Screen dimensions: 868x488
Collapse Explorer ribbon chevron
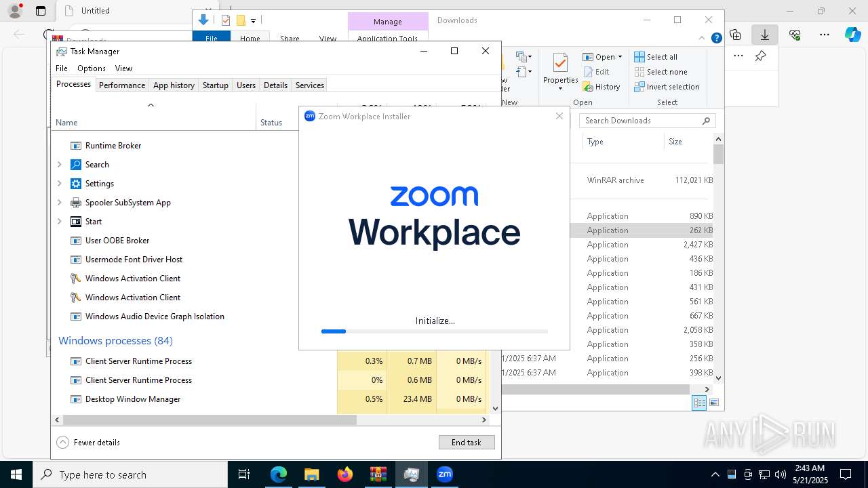coord(702,39)
